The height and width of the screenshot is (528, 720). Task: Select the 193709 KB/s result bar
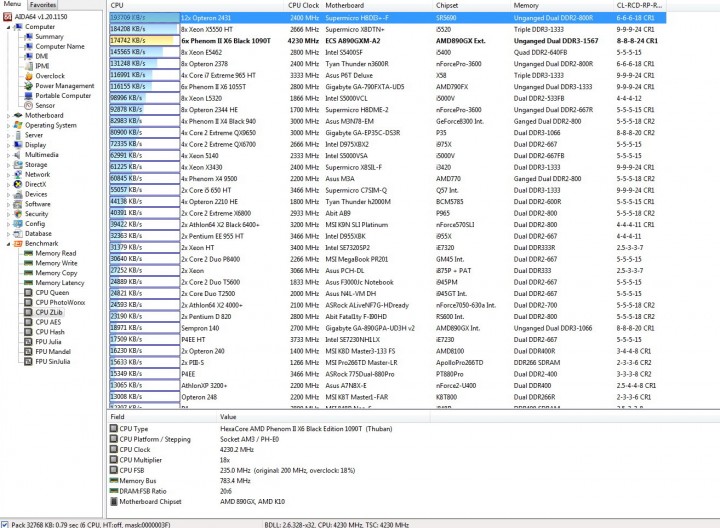tap(144, 18)
